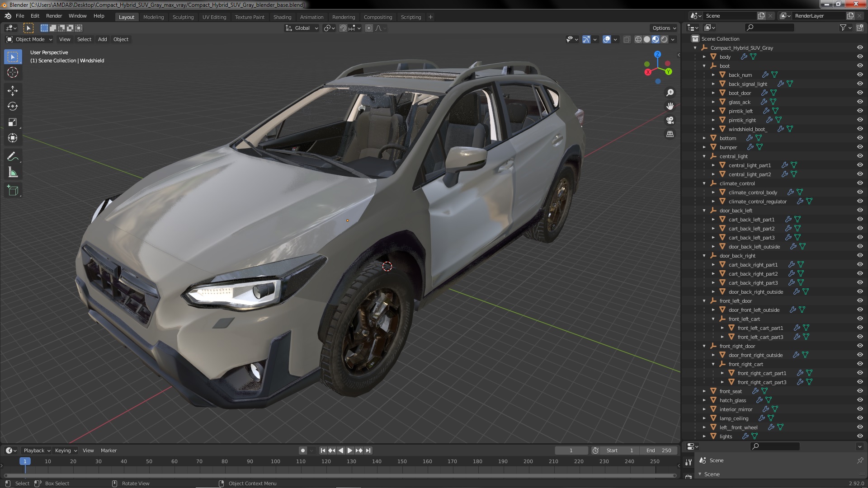Hide the bumper object in outliner
The width and height of the screenshot is (868, 488).
[x=860, y=147]
